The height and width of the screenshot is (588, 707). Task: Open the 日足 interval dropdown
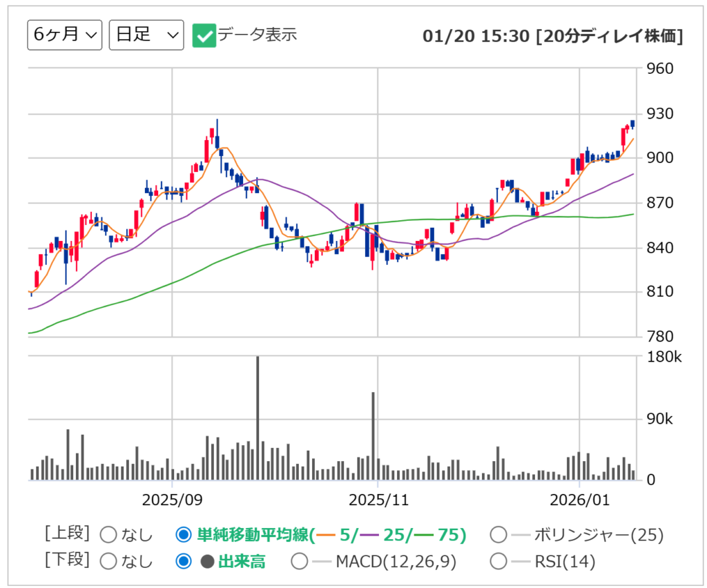pos(146,35)
